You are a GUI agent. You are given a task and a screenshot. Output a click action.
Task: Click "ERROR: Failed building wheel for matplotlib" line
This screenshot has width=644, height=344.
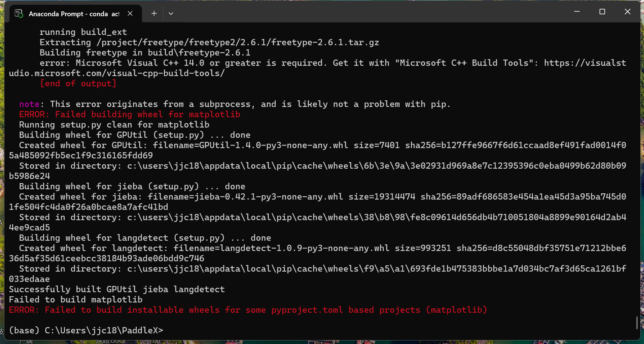click(129, 115)
